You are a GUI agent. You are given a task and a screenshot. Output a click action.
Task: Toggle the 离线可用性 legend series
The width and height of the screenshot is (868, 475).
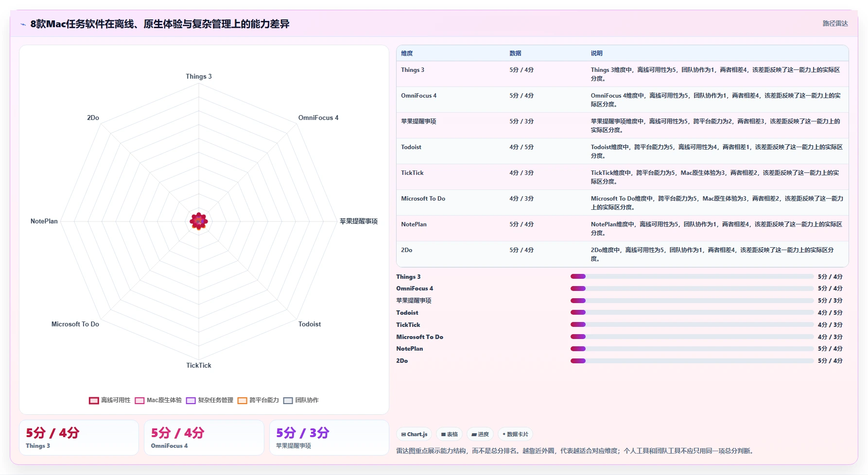coord(110,400)
